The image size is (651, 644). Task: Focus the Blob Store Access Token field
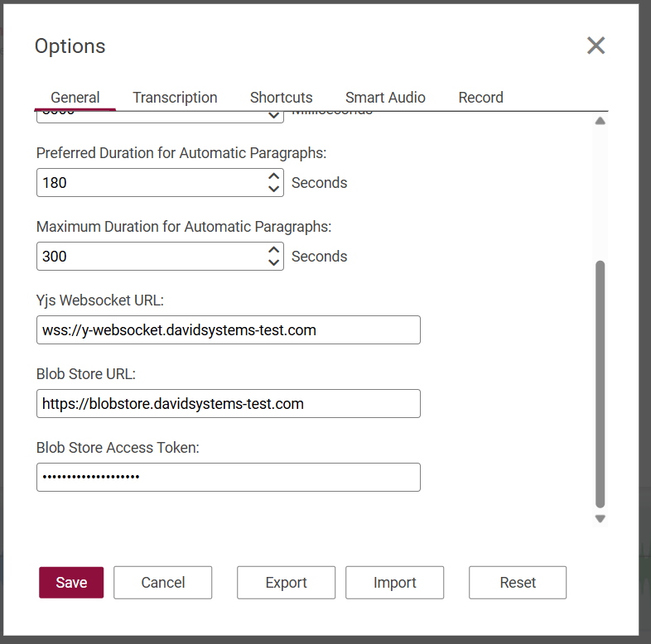pos(228,478)
